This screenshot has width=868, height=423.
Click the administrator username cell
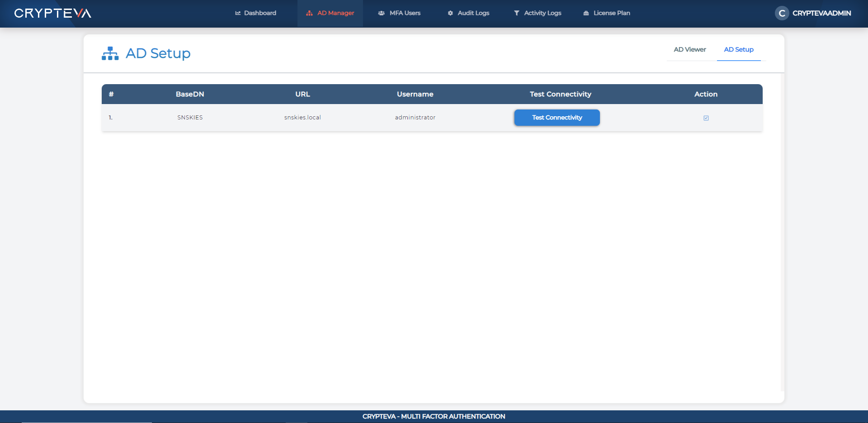point(415,118)
